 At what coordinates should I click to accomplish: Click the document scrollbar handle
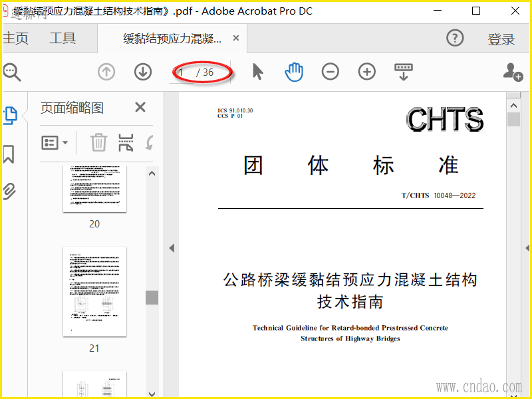click(513, 120)
